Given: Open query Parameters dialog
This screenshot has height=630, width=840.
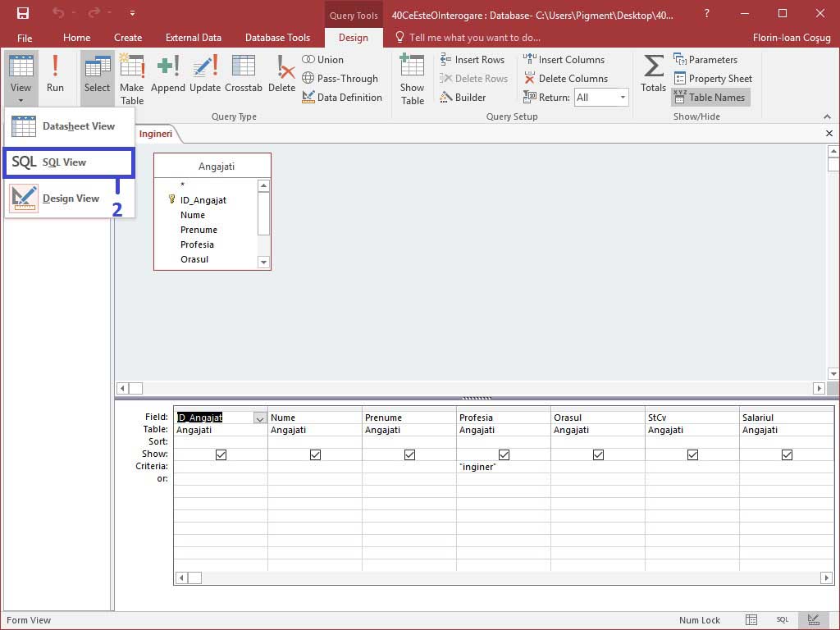Looking at the screenshot, I should tap(705, 59).
